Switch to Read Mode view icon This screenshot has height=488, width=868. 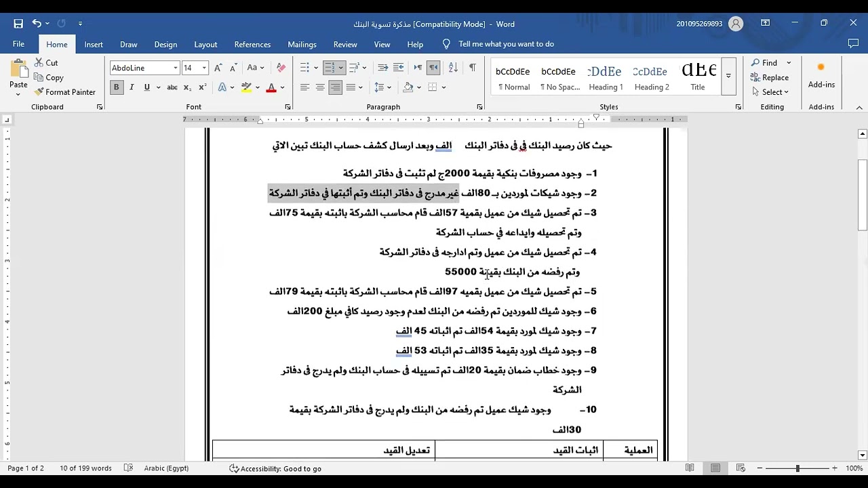click(x=690, y=468)
